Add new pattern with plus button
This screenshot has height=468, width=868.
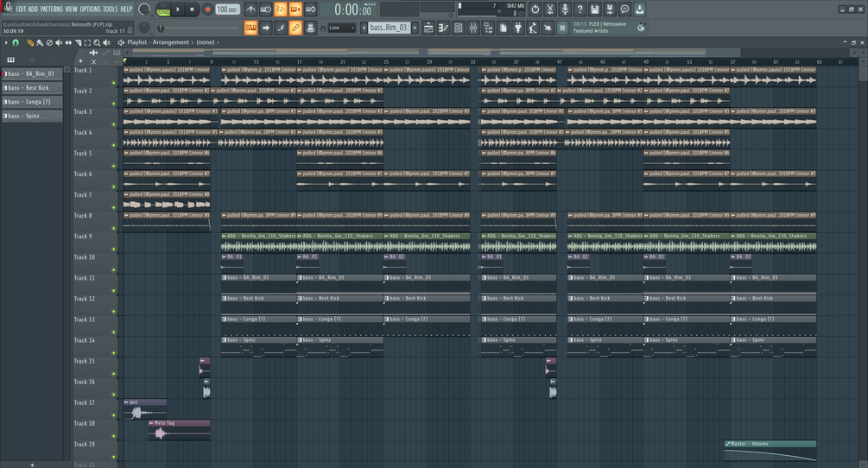tap(415, 28)
